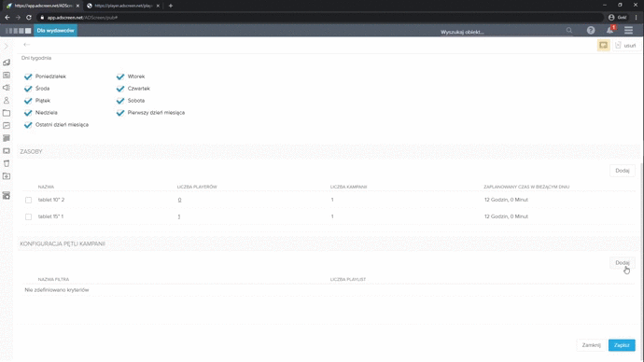Click the search magnifier icon
The height and width of the screenshot is (362, 644).
[x=569, y=31]
